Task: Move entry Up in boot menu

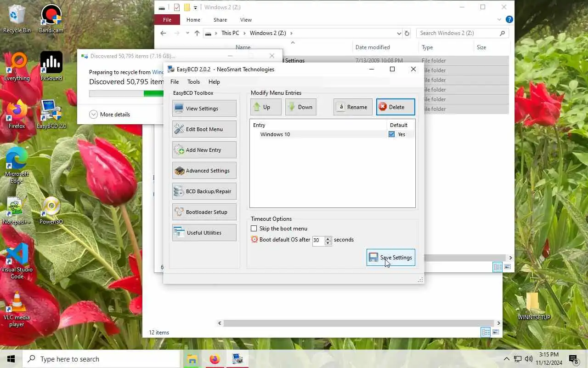Action: [x=266, y=107]
